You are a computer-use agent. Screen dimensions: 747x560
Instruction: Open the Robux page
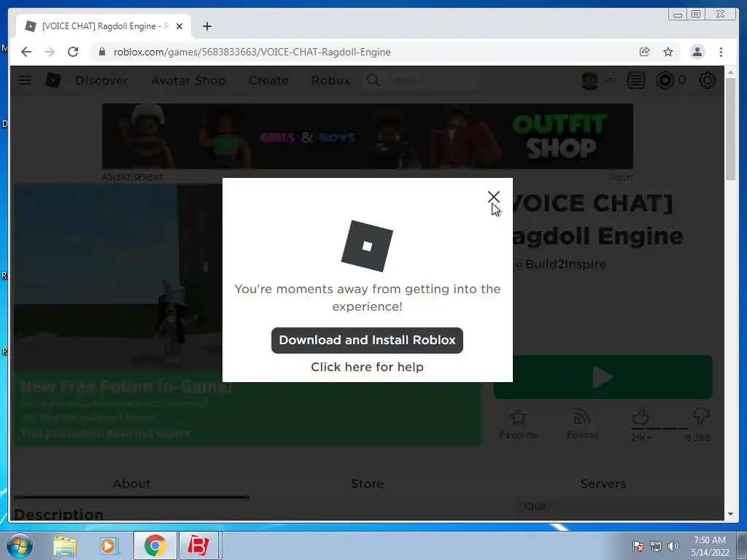[x=330, y=80]
